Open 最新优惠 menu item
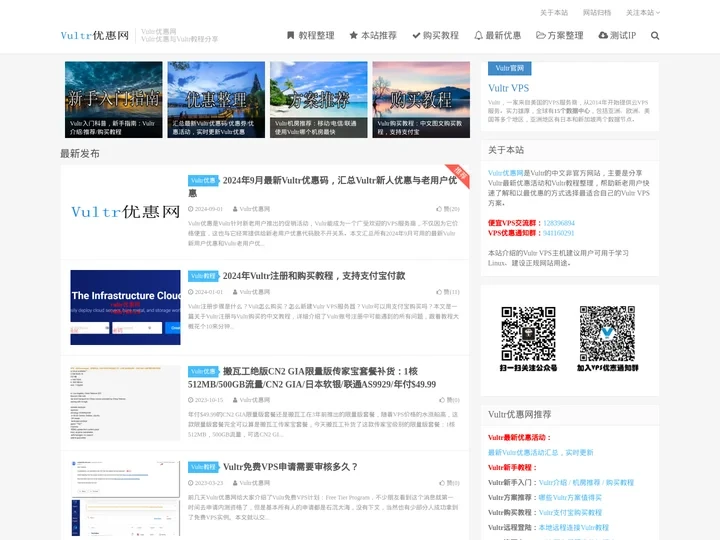The image size is (720, 540). pyautogui.click(x=498, y=35)
